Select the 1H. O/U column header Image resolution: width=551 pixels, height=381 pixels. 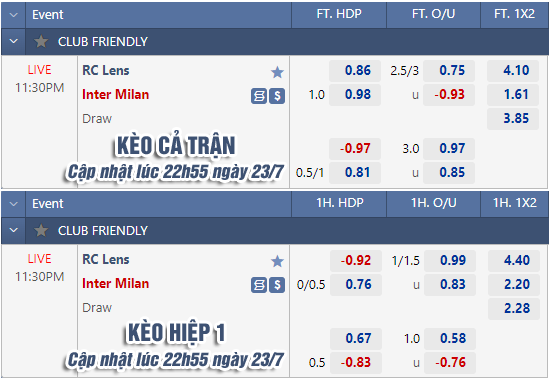pyautogui.click(x=434, y=203)
